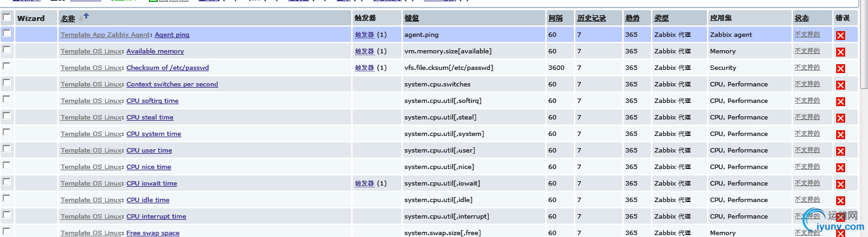Image resolution: width=868 pixels, height=237 pixels.
Task: Open the 触发器 link for Checksum of /etc/passwd
Action: (365, 68)
